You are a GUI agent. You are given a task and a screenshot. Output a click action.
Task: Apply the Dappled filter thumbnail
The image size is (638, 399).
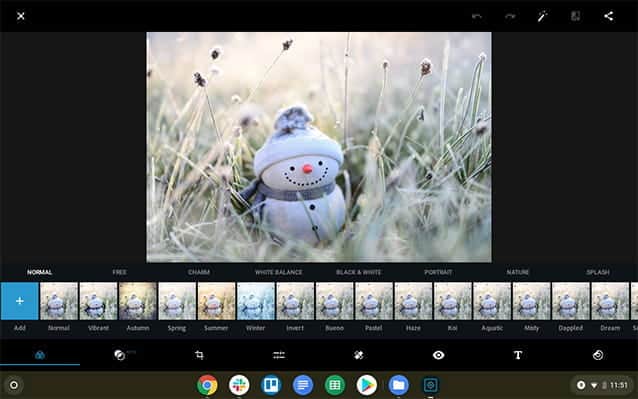click(571, 301)
